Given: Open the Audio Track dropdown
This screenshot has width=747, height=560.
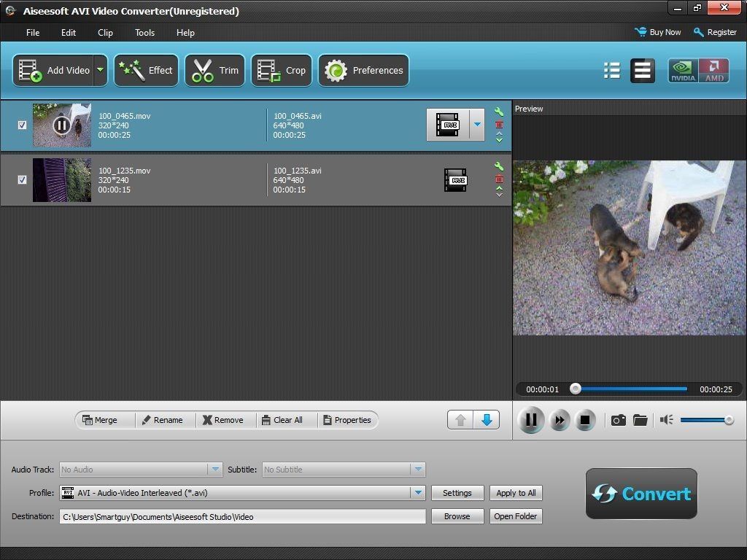Looking at the screenshot, I should tap(141, 470).
